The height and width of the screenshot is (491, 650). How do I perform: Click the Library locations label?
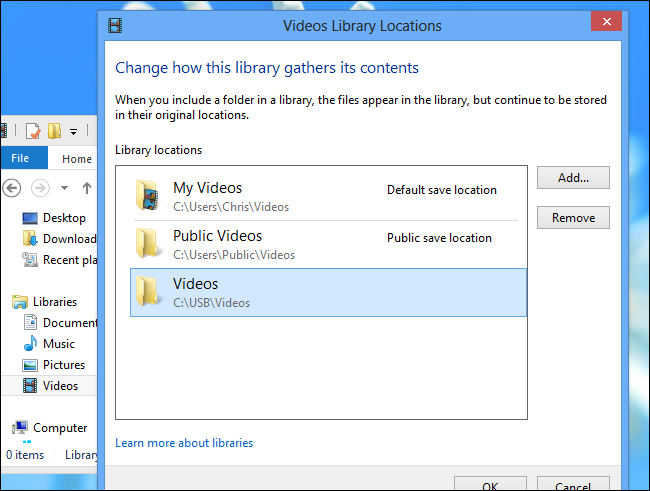[x=159, y=150]
